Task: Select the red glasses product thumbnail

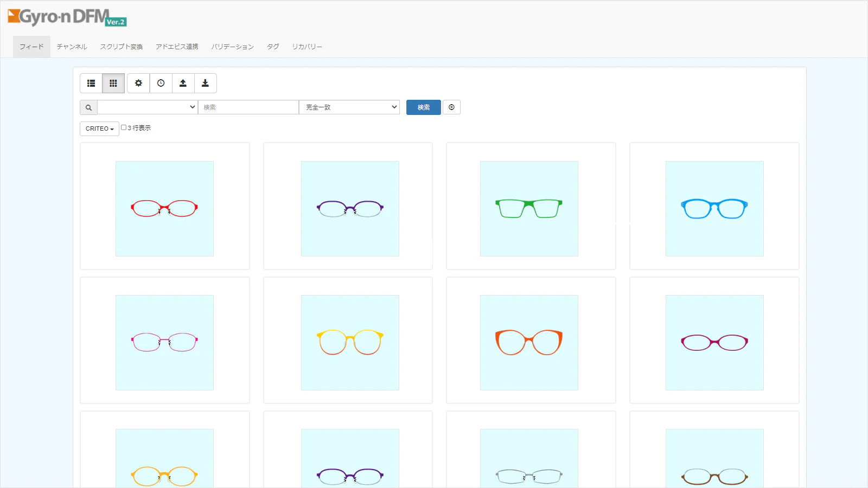Action: (164, 209)
